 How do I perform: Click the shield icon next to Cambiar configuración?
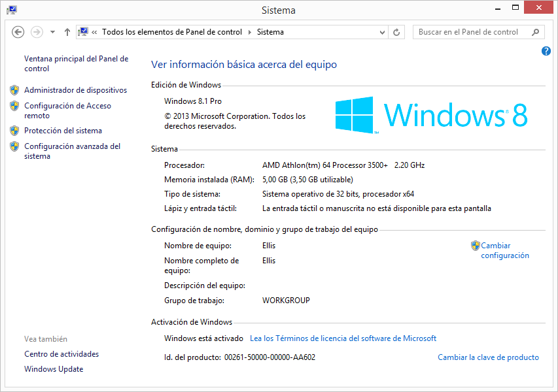[476, 246]
